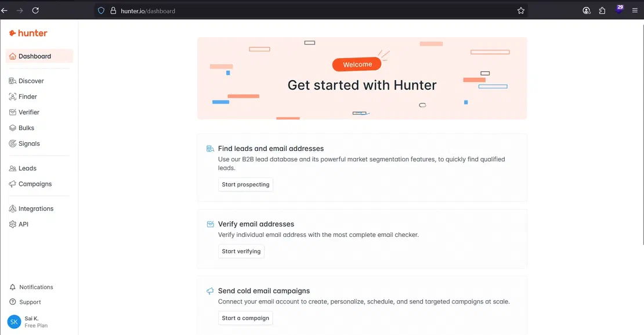Focus the hunter.io/dashboard address bar
Viewport: 644px width, 335px height.
point(311,10)
